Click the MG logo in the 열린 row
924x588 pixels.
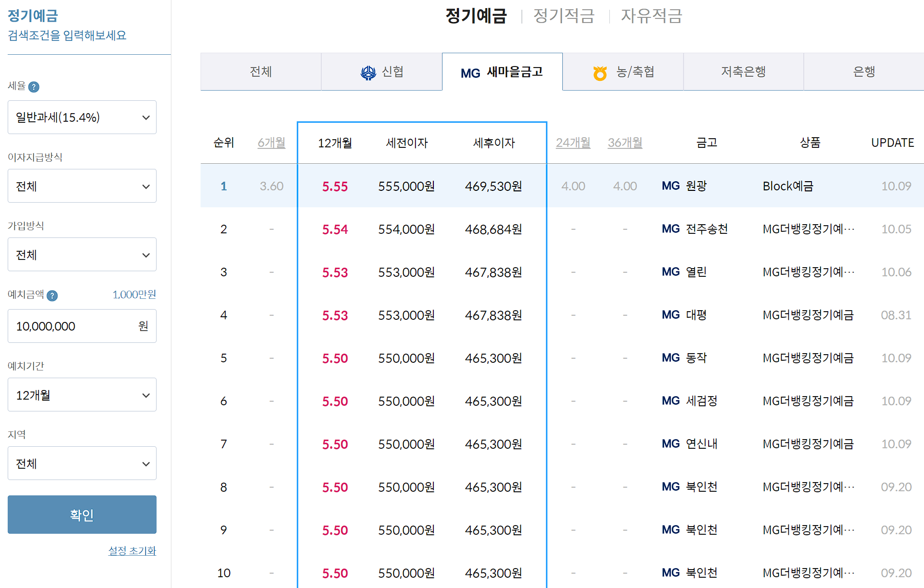click(671, 272)
